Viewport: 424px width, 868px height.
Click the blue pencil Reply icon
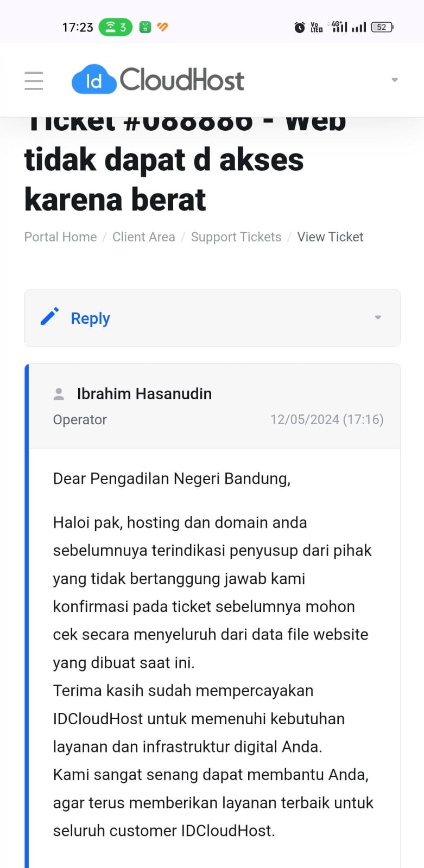(x=49, y=317)
